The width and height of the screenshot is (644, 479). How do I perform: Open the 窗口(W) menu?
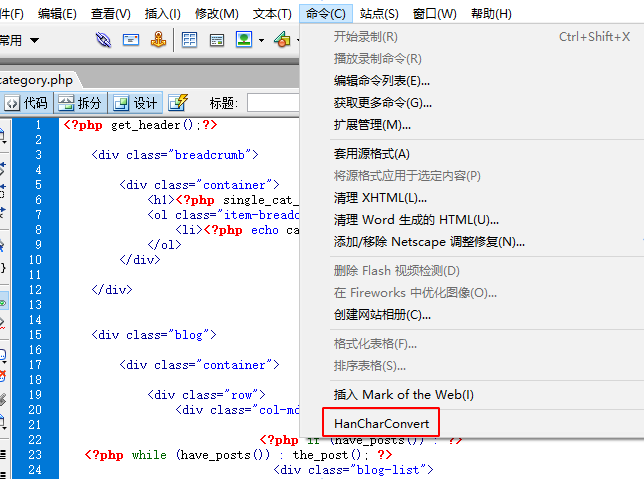(x=435, y=14)
